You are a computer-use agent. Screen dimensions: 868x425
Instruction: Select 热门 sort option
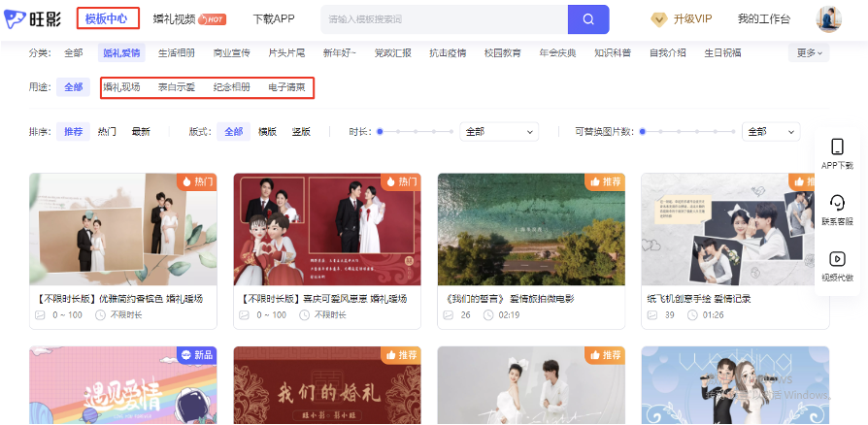[x=107, y=132]
